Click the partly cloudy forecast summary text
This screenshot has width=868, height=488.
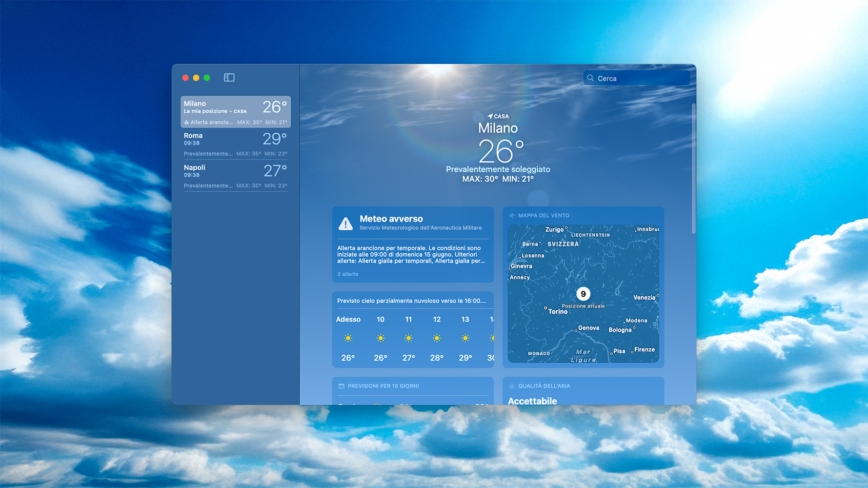412,301
